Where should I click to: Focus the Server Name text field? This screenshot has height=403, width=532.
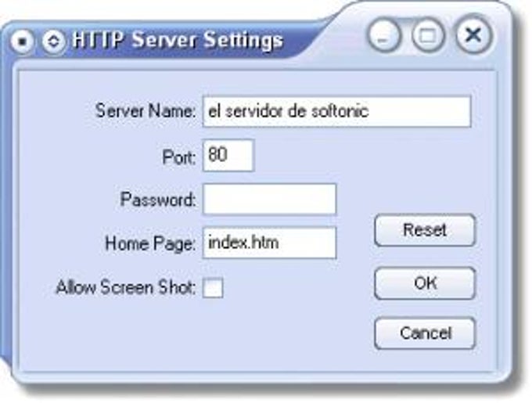(x=336, y=112)
